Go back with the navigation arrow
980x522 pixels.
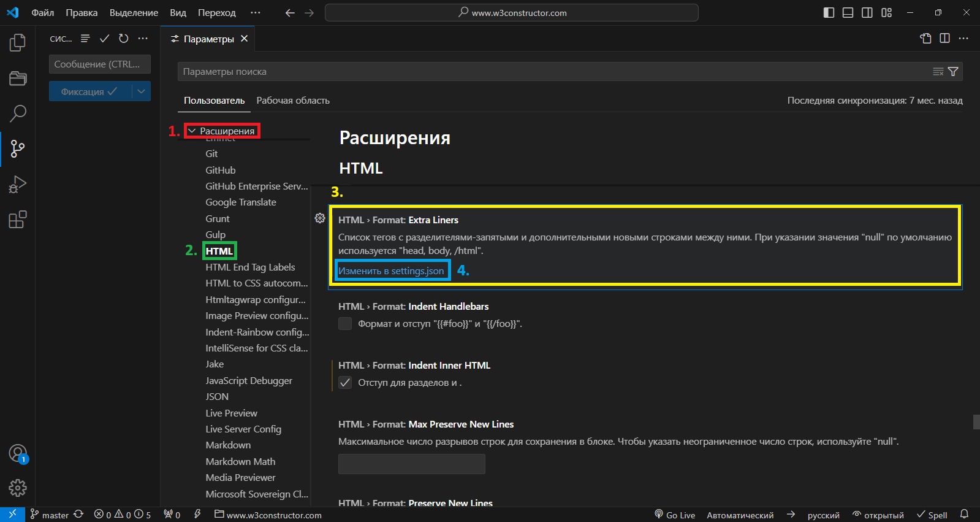290,13
